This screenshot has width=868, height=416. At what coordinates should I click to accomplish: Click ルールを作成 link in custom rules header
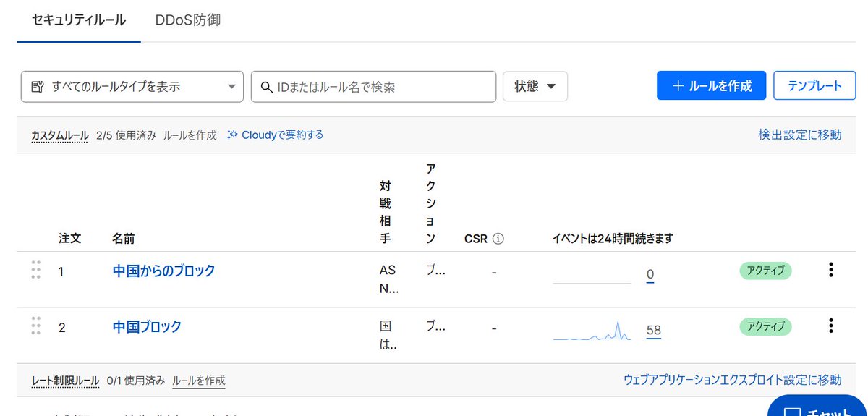pyautogui.click(x=190, y=135)
